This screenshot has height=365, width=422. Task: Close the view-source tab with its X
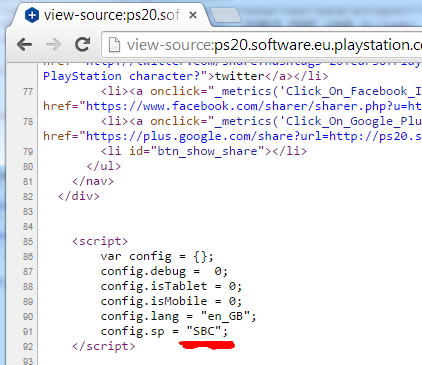(x=193, y=15)
